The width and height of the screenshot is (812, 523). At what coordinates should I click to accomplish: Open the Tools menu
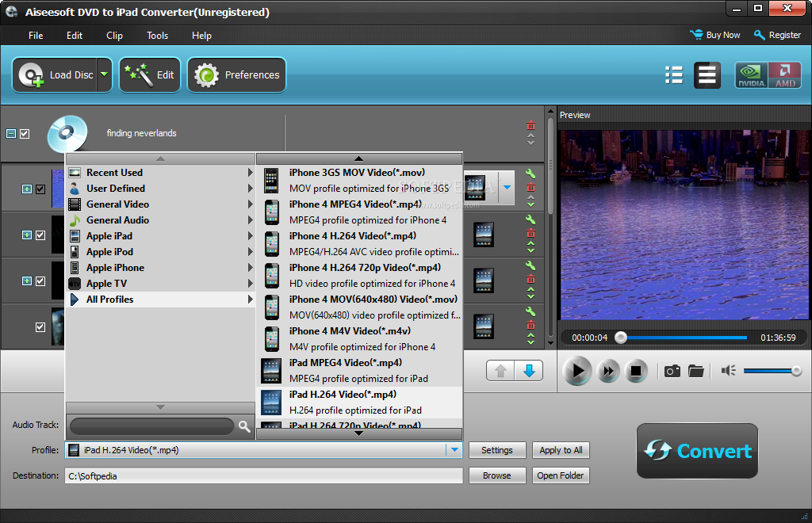click(x=158, y=36)
